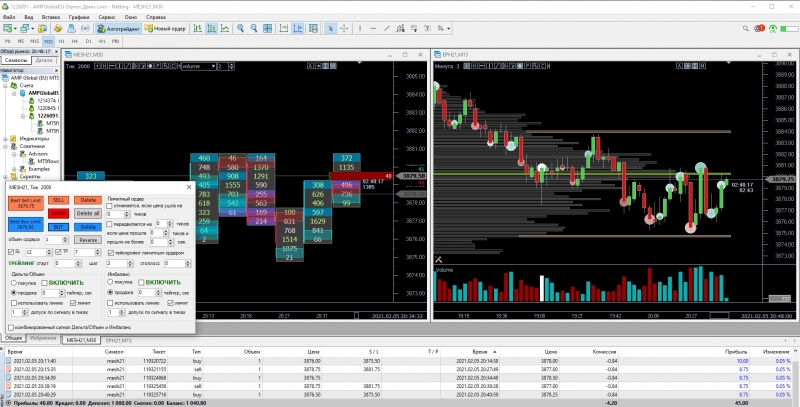Click the Delete all button
This screenshot has width=800, height=407.
coord(88,213)
